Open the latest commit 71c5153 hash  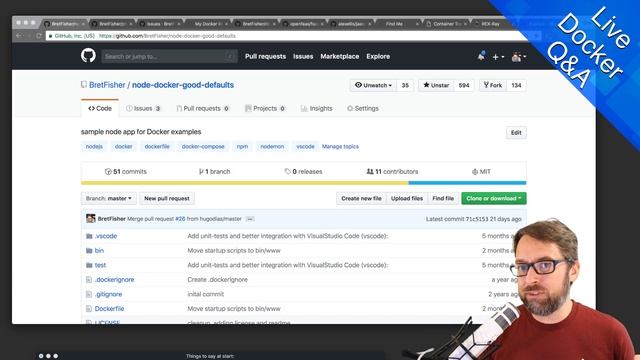(x=477, y=219)
